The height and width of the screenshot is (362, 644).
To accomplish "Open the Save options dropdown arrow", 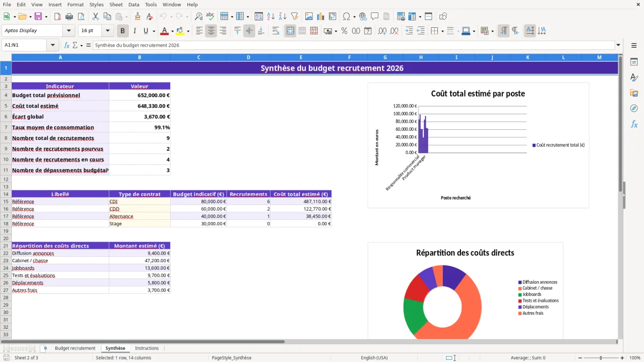I will [46, 17].
